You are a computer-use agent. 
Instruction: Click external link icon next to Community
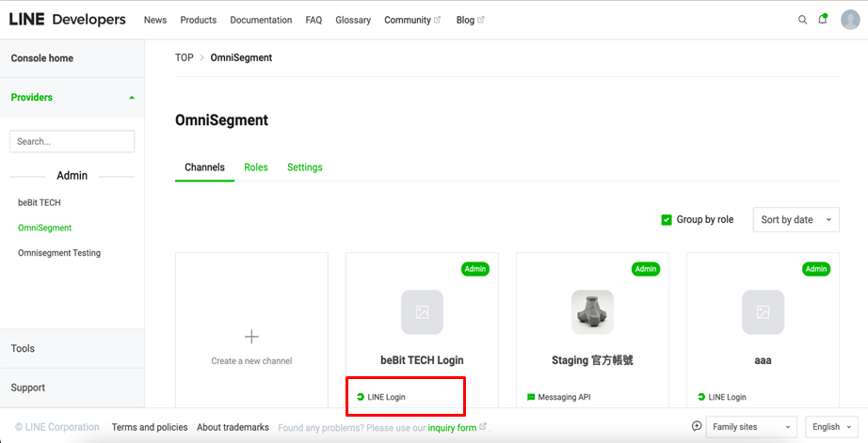tap(438, 20)
